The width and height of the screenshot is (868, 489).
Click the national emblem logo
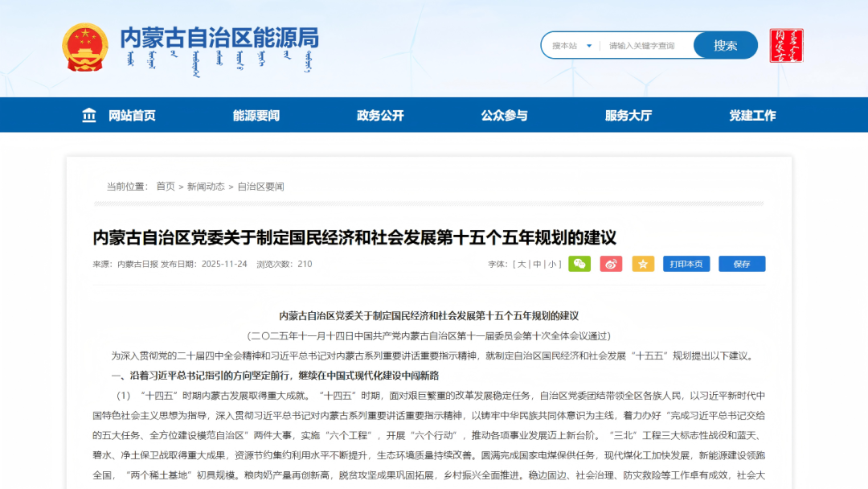click(x=84, y=47)
